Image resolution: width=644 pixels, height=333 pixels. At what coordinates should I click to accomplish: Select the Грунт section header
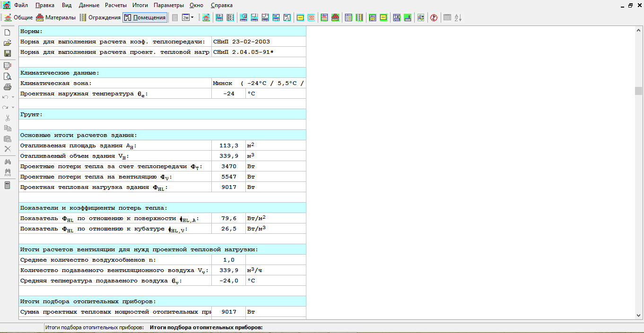(x=162, y=114)
